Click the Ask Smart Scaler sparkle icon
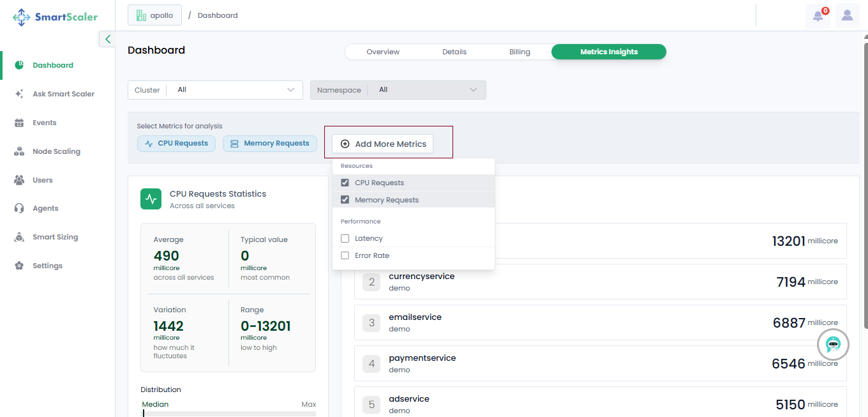Image resolution: width=868 pixels, height=417 pixels. 19,94
